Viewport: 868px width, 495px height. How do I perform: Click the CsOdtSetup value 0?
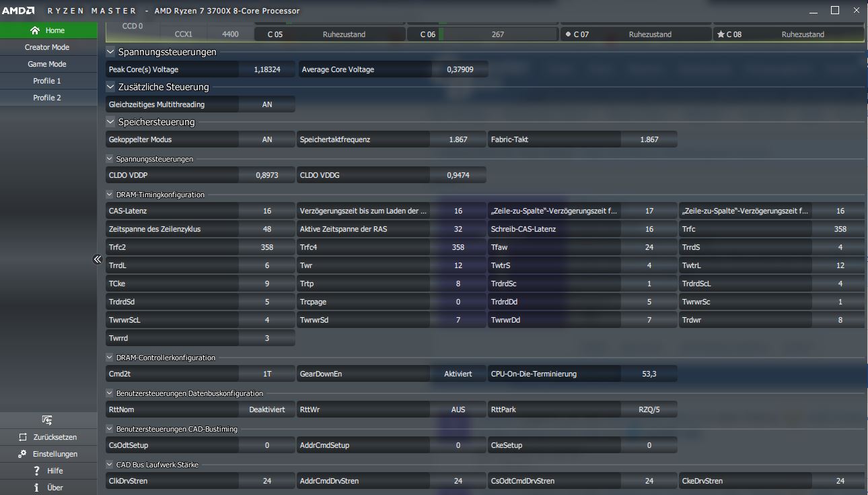[267, 445]
